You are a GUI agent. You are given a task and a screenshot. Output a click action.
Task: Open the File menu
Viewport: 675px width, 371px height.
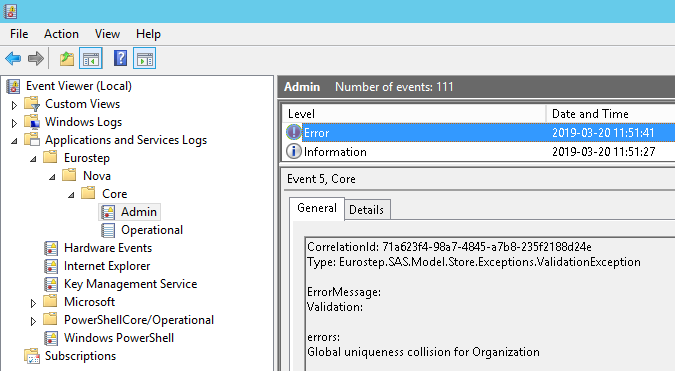click(x=19, y=34)
